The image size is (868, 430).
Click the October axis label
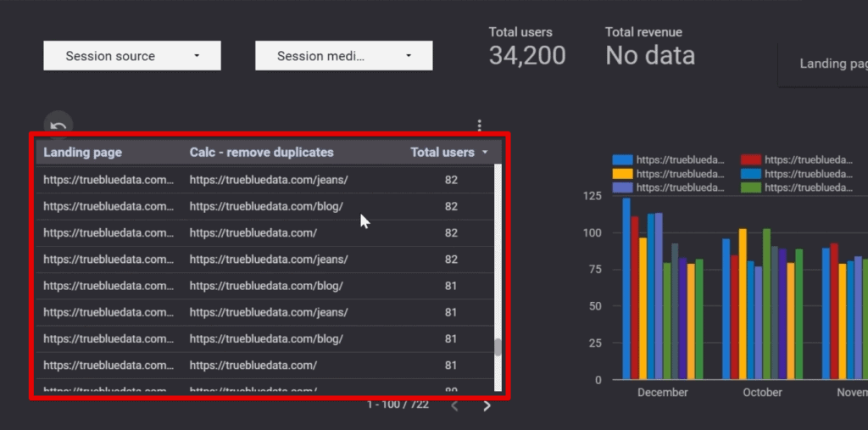[x=762, y=393]
